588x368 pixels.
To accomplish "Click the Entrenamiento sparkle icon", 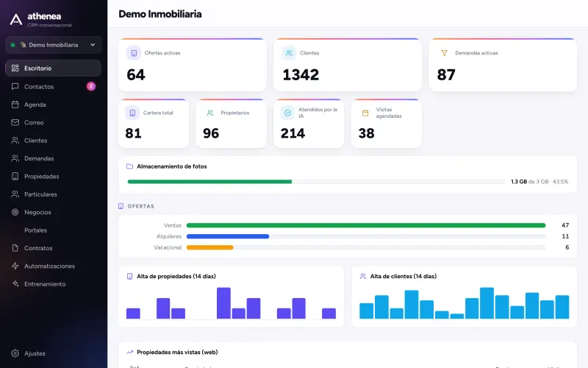I will 15,284.
